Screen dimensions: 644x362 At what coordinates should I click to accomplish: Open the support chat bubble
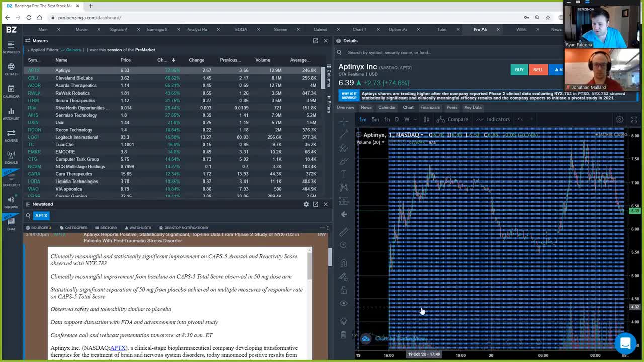click(625, 344)
